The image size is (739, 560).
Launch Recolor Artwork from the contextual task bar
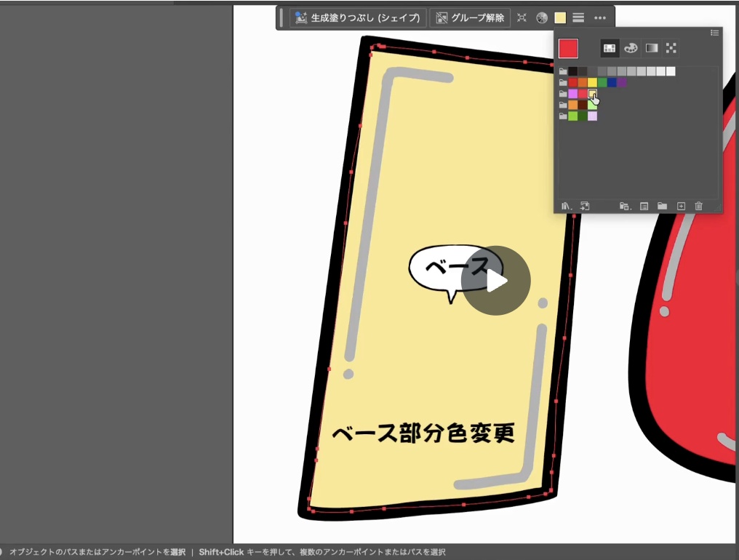542,17
